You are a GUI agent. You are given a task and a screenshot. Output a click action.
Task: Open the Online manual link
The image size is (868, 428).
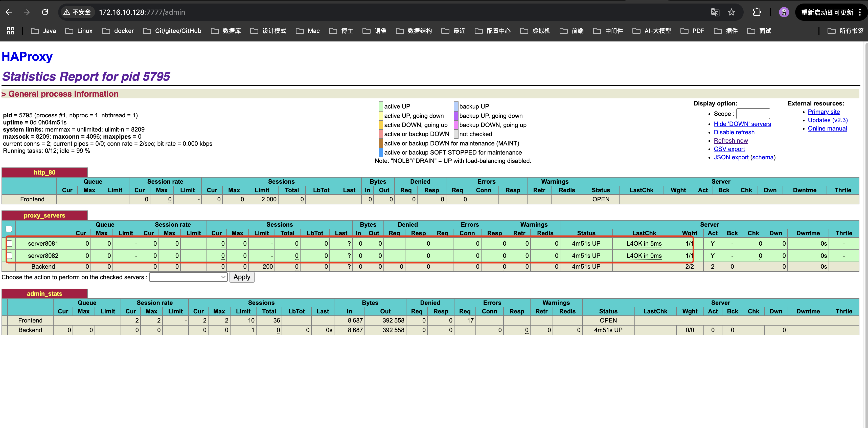tap(827, 128)
